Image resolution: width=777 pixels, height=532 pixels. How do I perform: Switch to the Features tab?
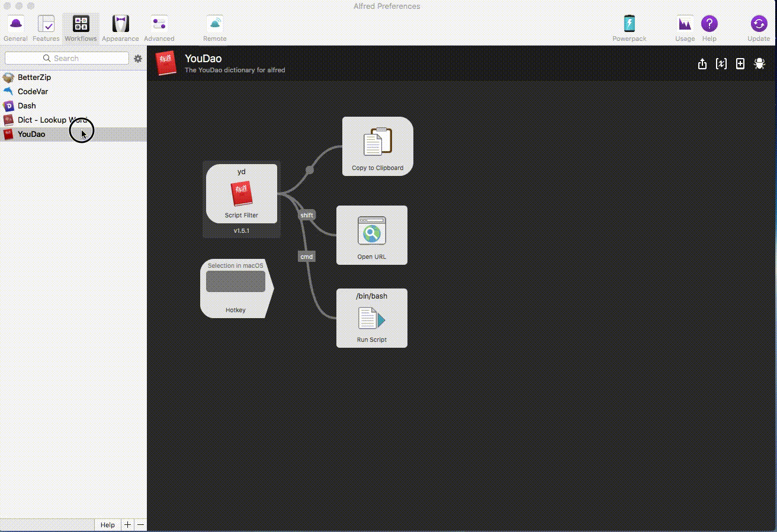click(46, 28)
